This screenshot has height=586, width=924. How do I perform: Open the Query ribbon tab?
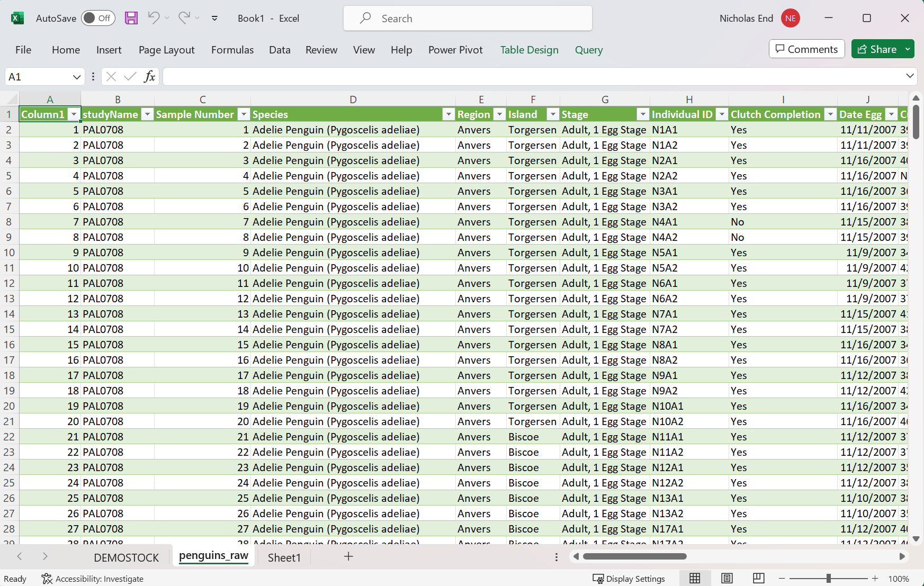pyautogui.click(x=589, y=50)
